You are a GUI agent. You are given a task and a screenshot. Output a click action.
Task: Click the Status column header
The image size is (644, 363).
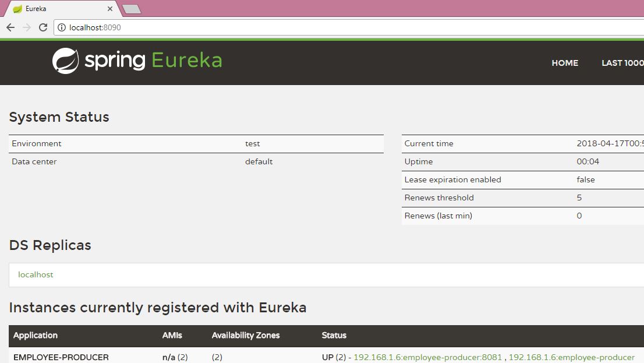334,335
